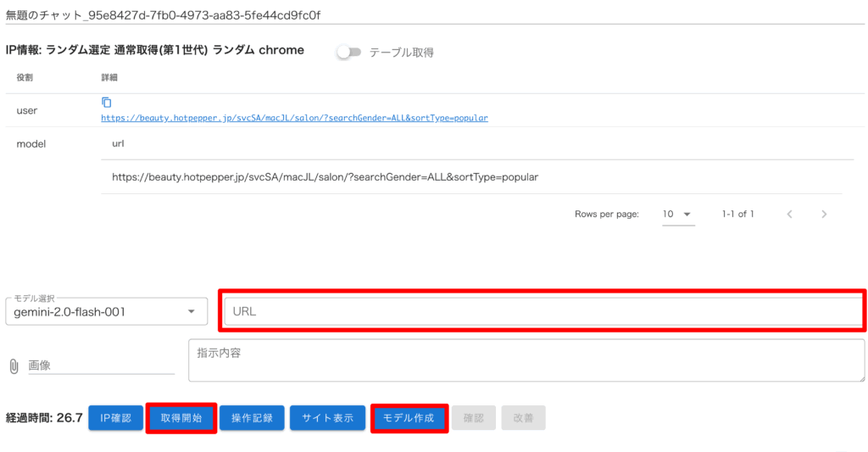This screenshot has height=452, width=868.
Task: Enable the テーブル取得 toggle
Action: pos(348,52)
